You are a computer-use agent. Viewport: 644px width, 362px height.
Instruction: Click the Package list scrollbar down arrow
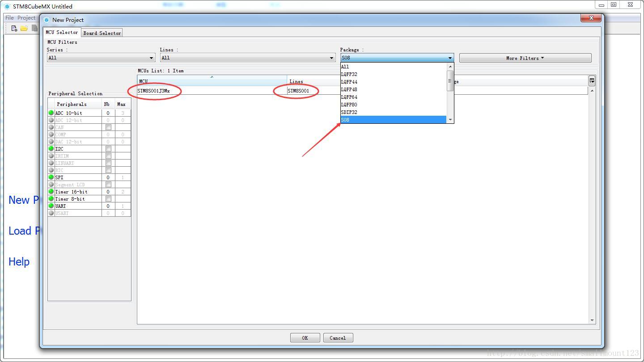point(450,120)
